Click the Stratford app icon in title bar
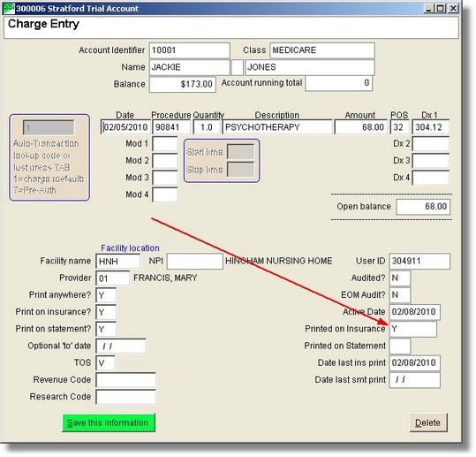This screenshot has height=457, width=476. (9, 8)
